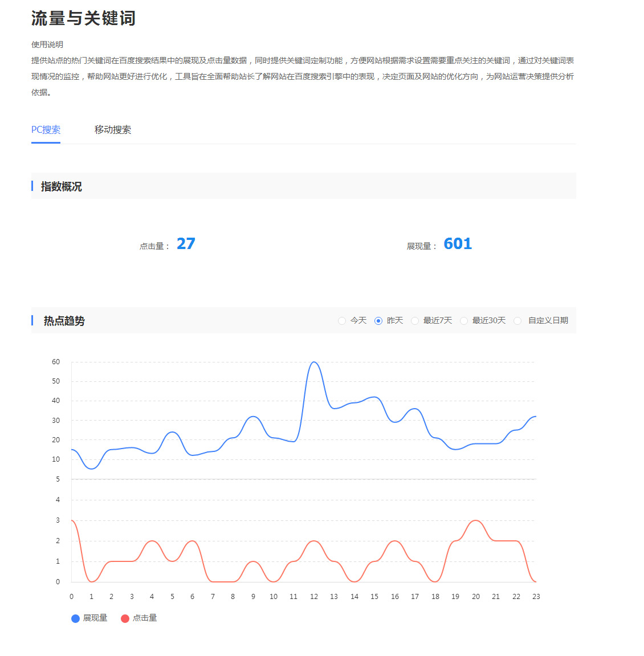Click x-axis label 18

[x=435, y=597]
